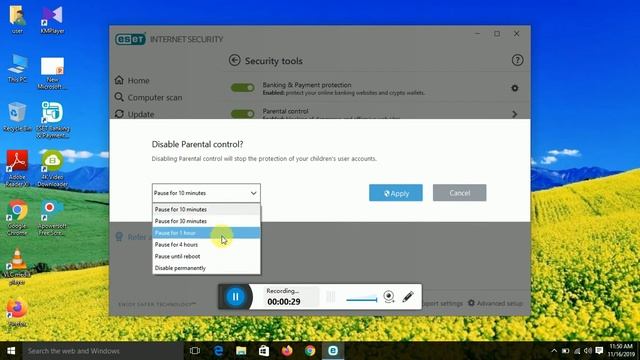Open Task View on taskbar
Image resolution: width=640 pixels, height=360 pixels.
(x=195, y=351)
